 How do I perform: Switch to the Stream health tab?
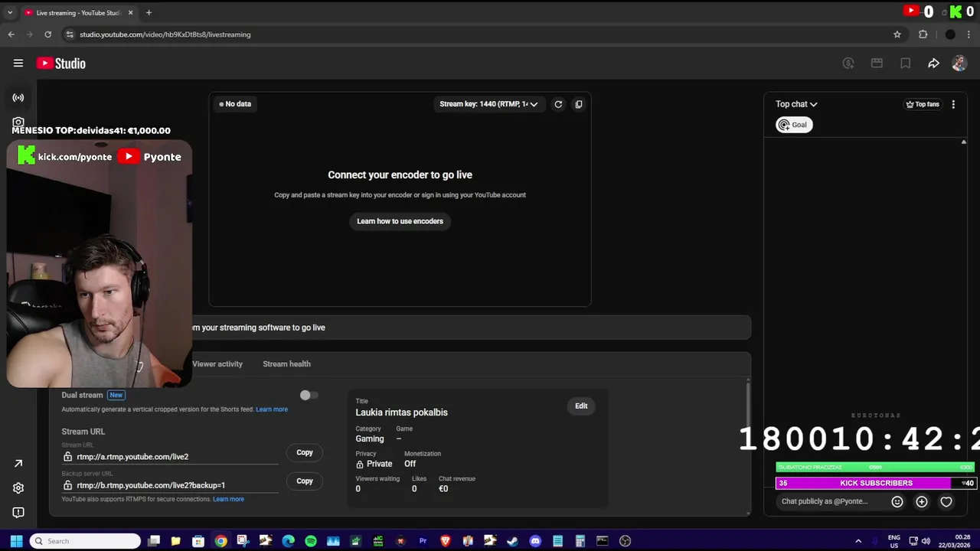pos(286,364)
